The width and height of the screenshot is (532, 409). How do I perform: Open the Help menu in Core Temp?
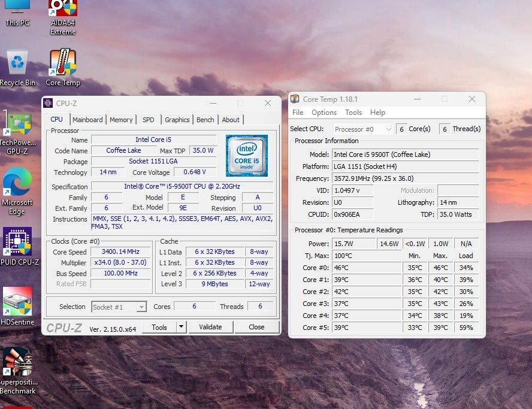pyautogui.click(x=377, y=113)
